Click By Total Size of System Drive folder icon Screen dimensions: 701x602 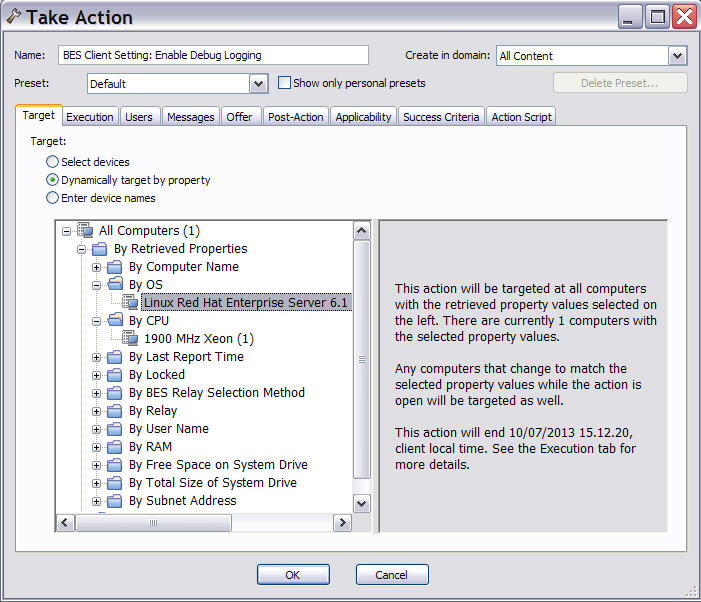(x=115, y=483)
